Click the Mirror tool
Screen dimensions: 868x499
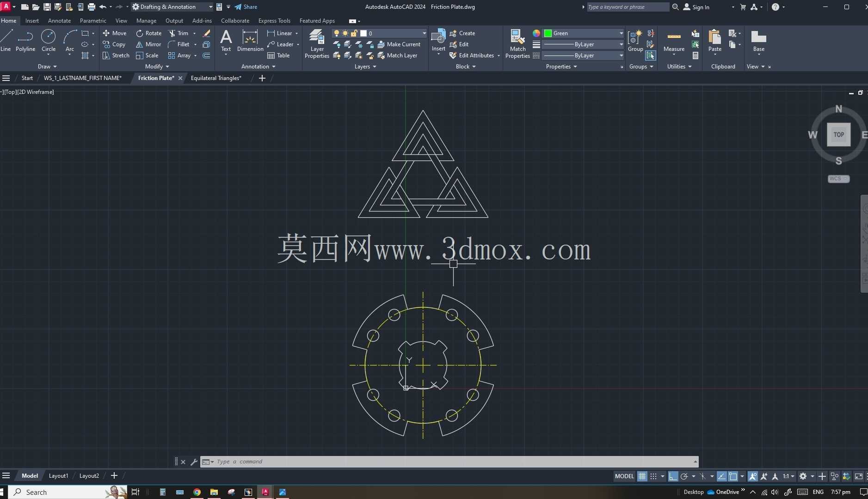(148, 44)
